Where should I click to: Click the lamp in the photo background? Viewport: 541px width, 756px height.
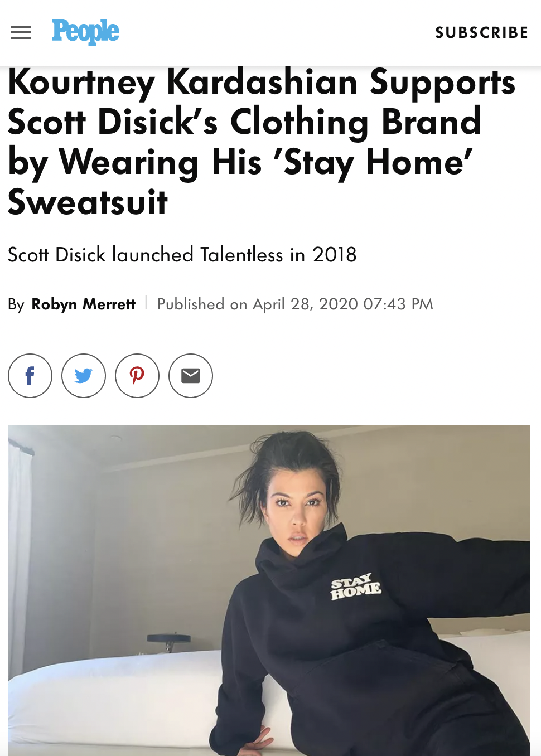click(x=168, y=642)
